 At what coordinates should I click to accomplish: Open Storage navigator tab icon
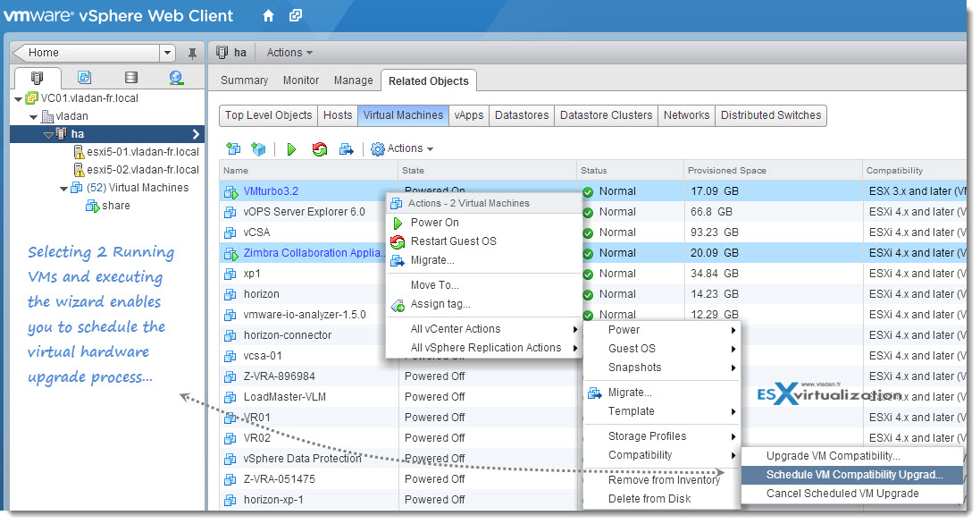tap(131, 78)
